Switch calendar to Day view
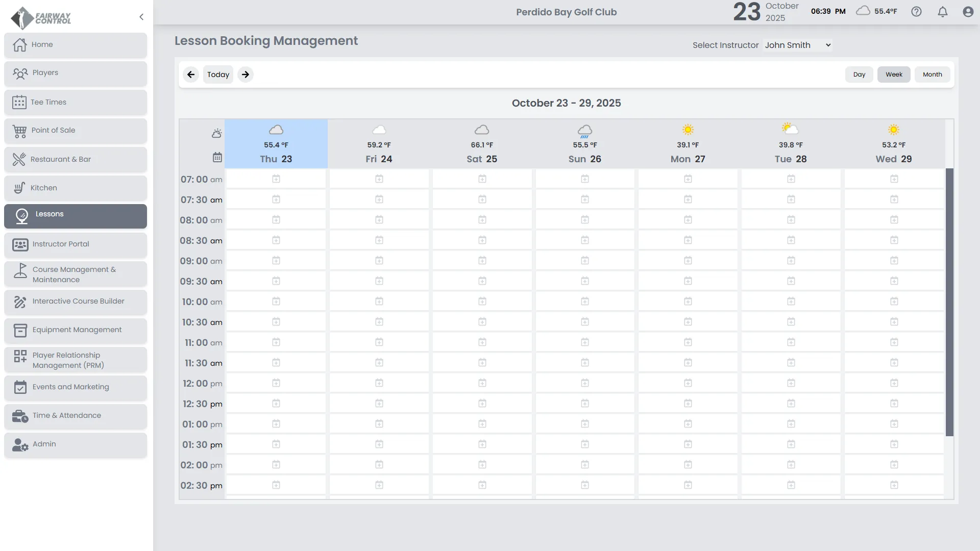Image resolution: width=980 pixels, height=551 pixels. pyautogui.click(x=859, y=74)
